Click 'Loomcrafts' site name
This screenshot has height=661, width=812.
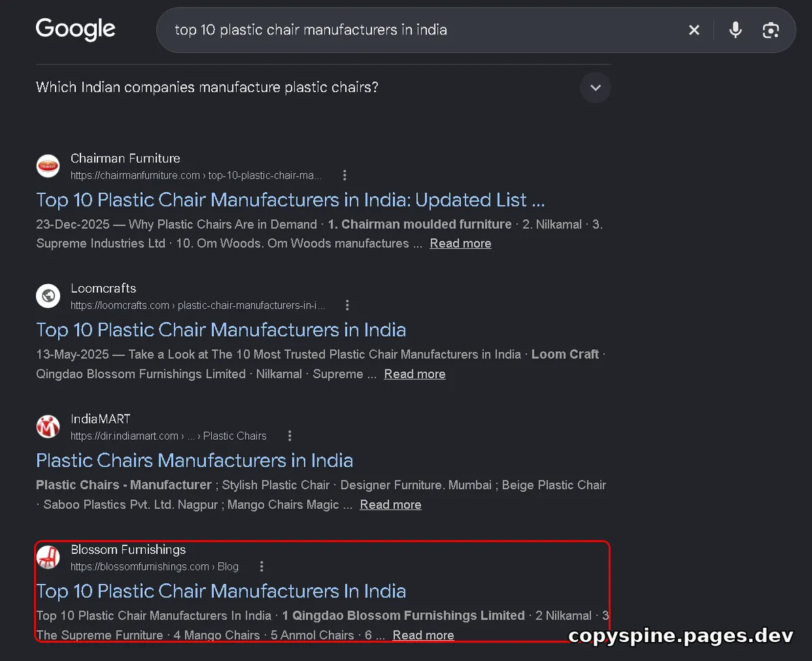pyautogui.click(x=104, y=288)
